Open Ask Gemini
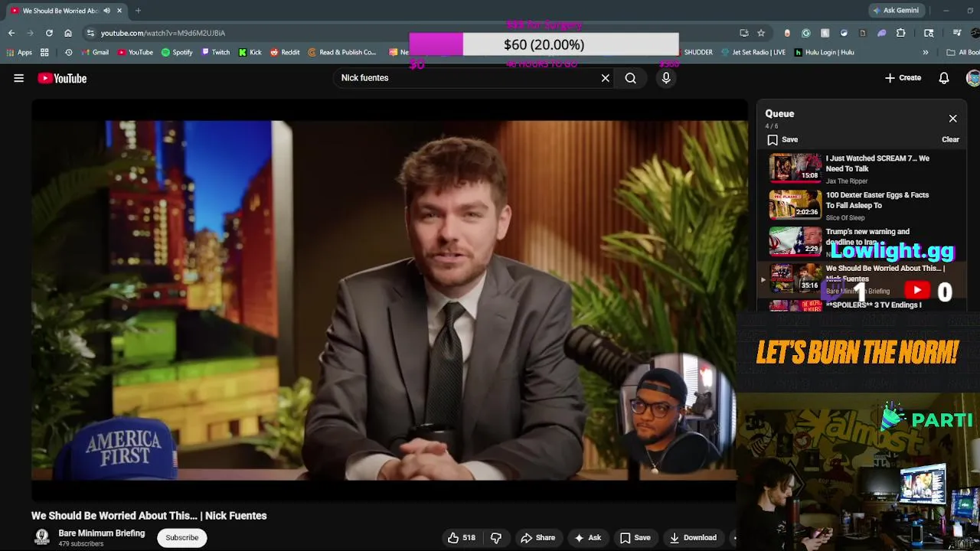980x551 pixels. pyautogui.click(x=896, y=11)
